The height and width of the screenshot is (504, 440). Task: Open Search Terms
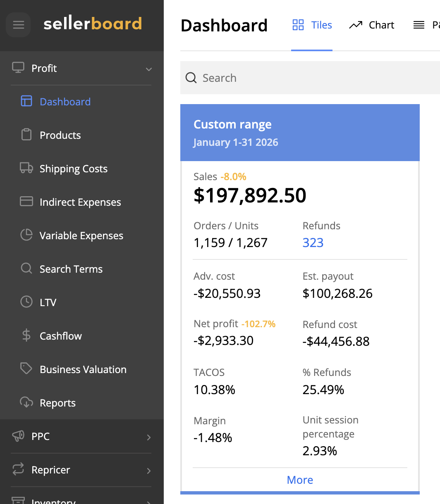pyautogui.click(x=71, y=269)
